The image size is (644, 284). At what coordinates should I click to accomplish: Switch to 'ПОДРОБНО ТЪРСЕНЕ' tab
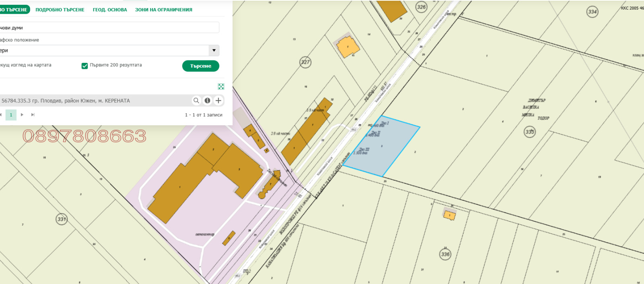(60, 10)
